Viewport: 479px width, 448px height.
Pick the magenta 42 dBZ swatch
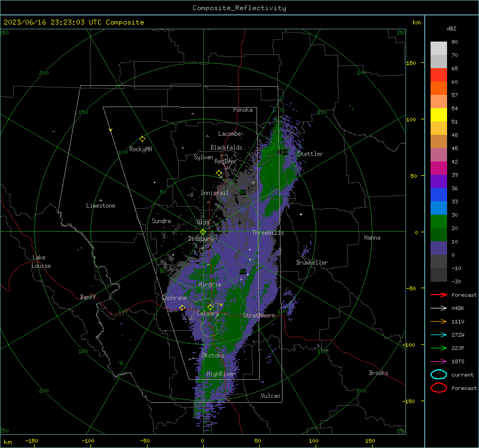coord(439,168)
